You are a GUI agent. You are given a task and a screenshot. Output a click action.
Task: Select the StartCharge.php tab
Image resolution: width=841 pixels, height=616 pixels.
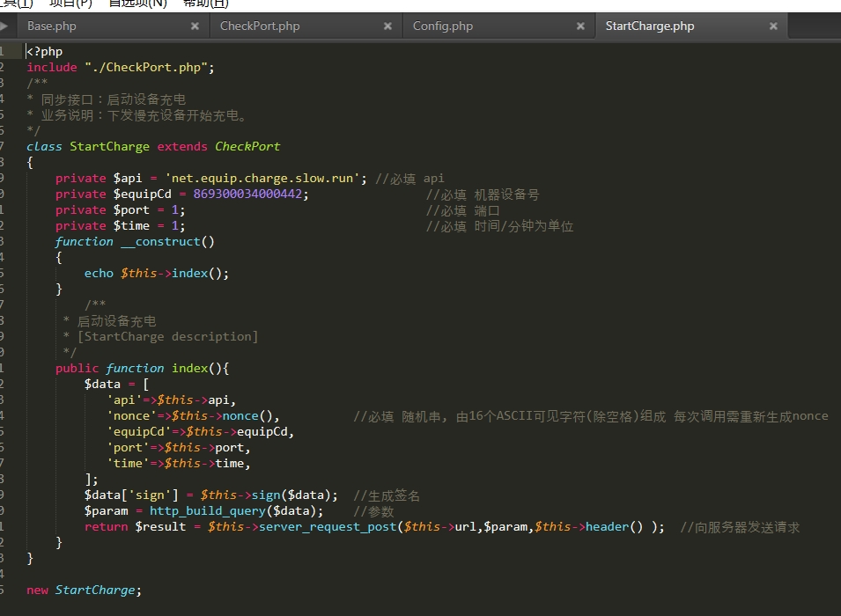(x=650, y=26)
